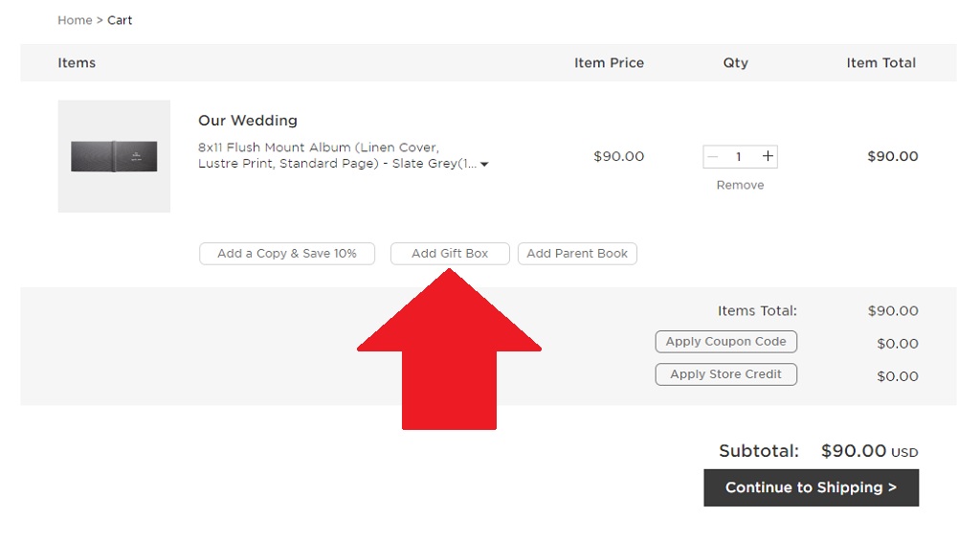Click the Add Gift Box button

point(450,254)
